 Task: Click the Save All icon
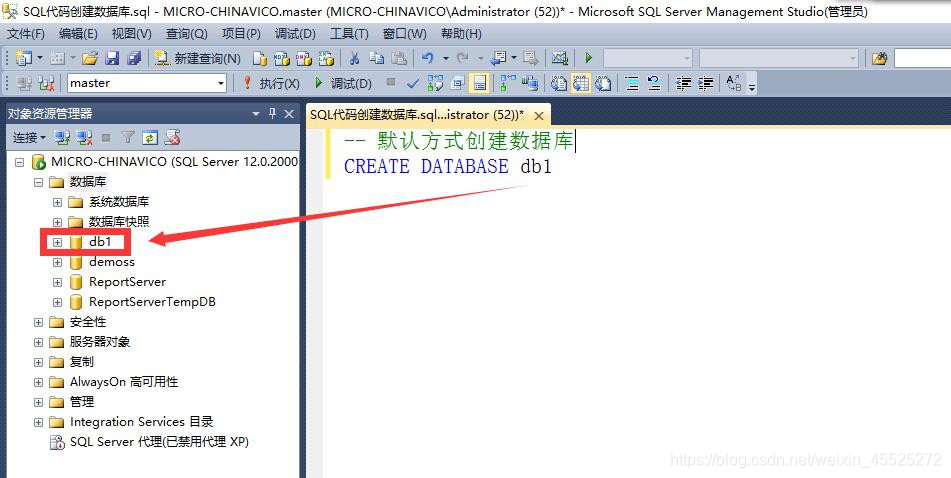(133, 58)
